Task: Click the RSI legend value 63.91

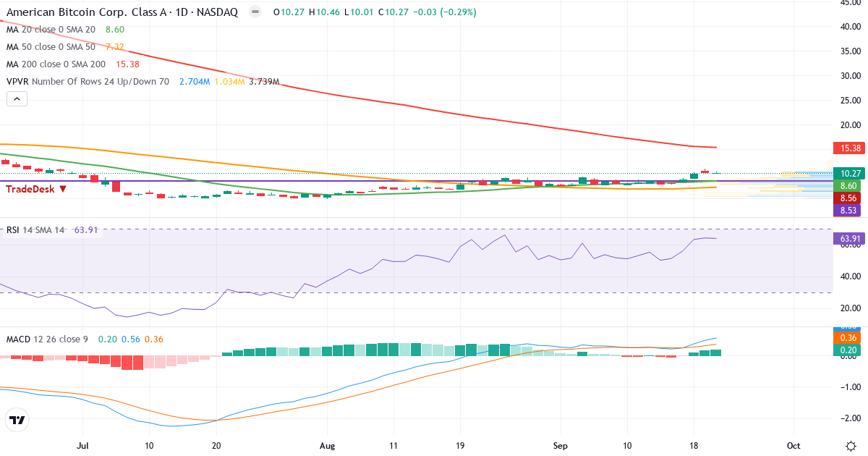Action: click(x=86, y=230)
